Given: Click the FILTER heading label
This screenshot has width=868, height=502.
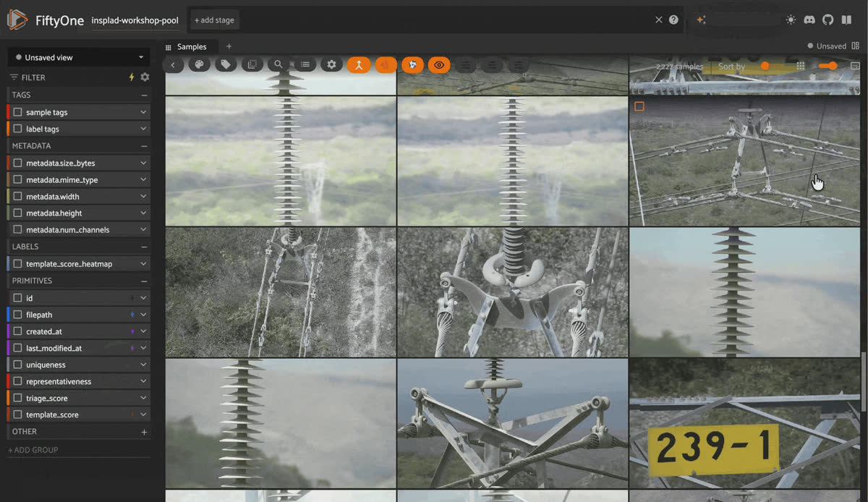Looking at the screenshot, I should pyautogui.click(x=33, y=77).
